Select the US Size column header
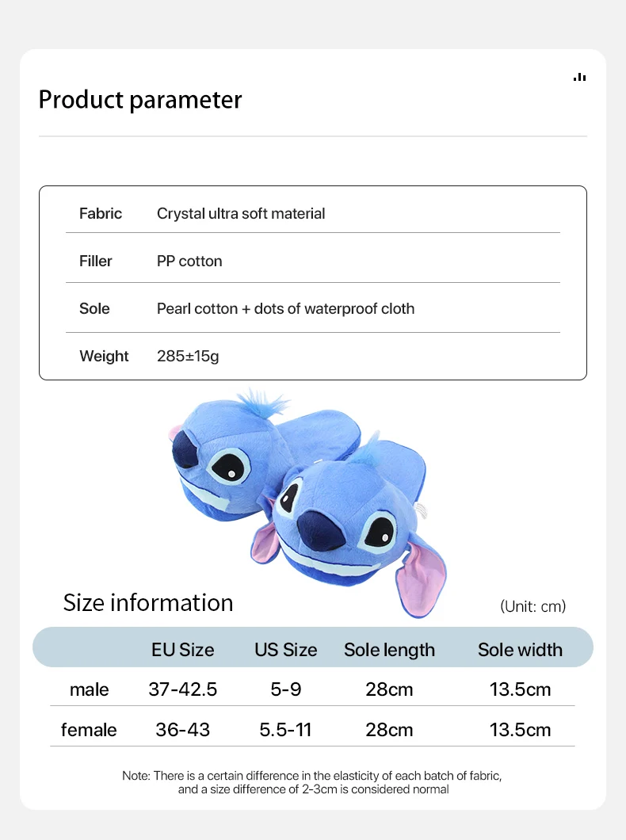The width and height of the screenshot is (626, 840). (286, 650)
